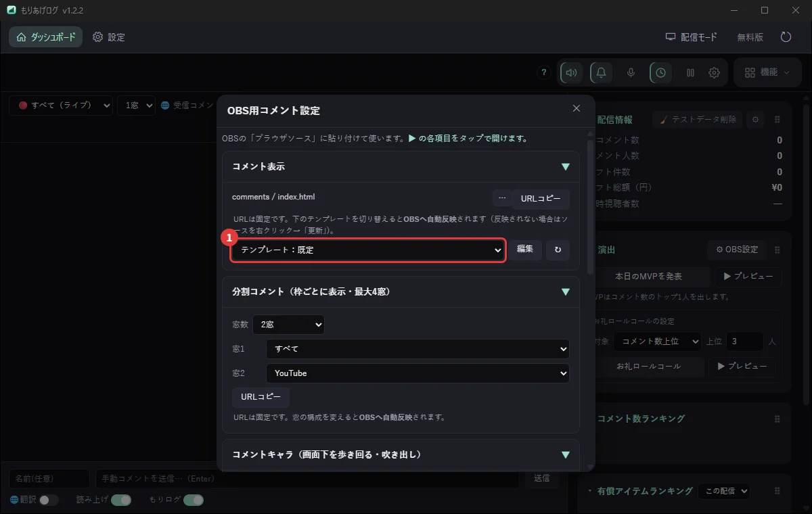The image size is (812, 514).
Task: Toggle the もりログ switch
Action: click(x=194, y=500)
